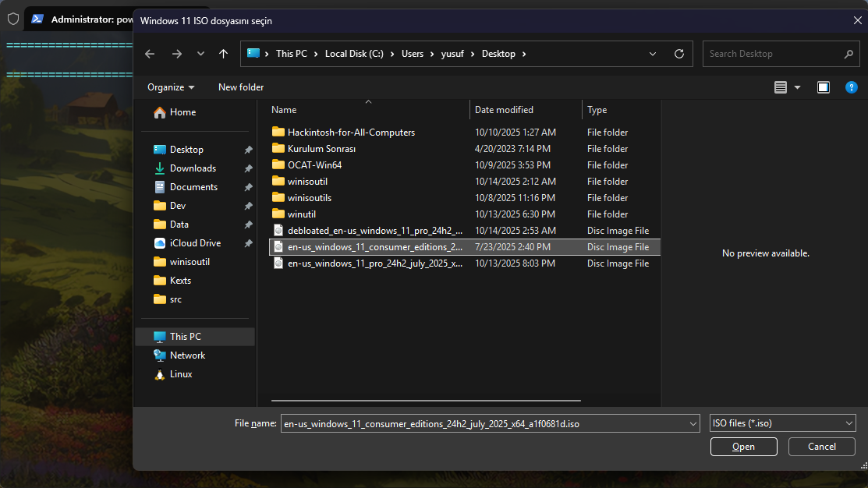Click Local Disk (C:) breadcrumb
868x488 pixels.
[x=354, y=54]
